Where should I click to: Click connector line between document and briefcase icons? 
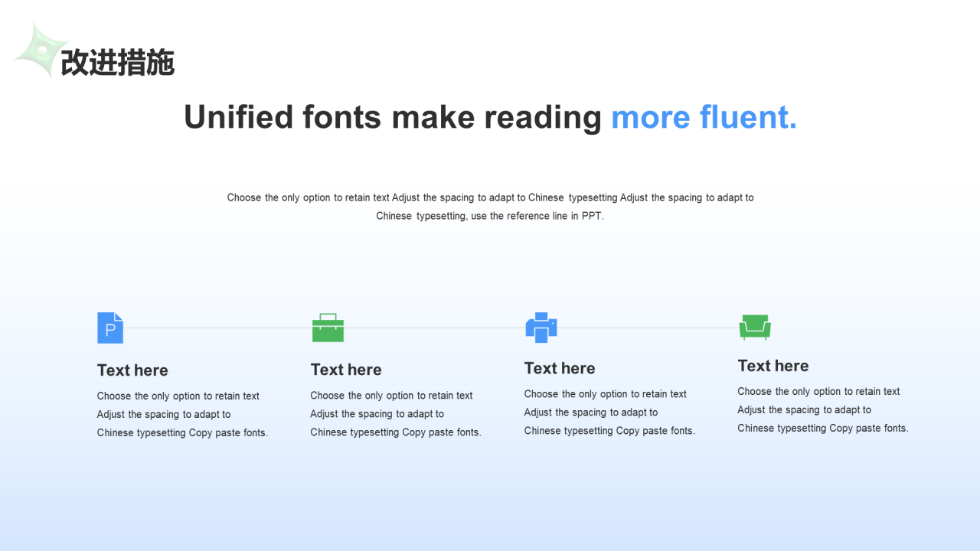click(x=217, y=328)
